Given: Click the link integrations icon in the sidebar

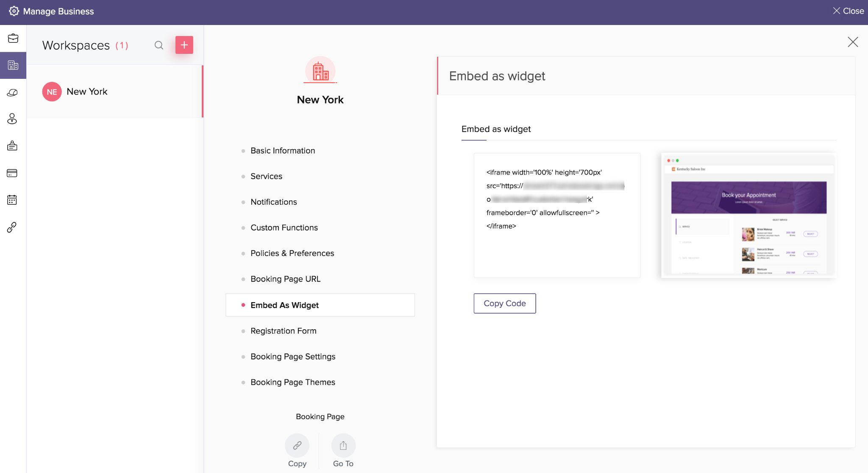Looking at the screenshot, I should pyautogui.click(x=12, y=227).
